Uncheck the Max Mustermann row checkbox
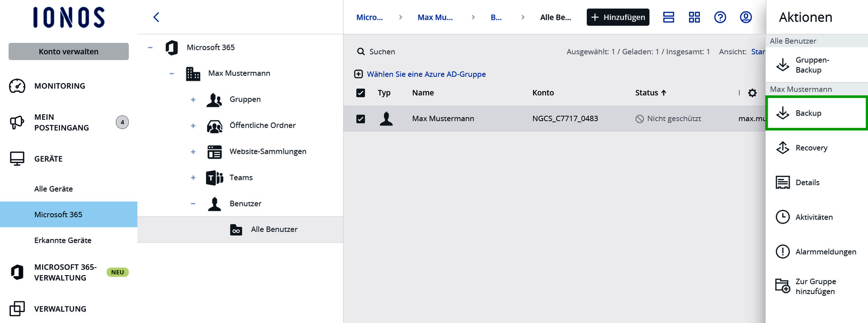868x323 pixels. (360, 119)
